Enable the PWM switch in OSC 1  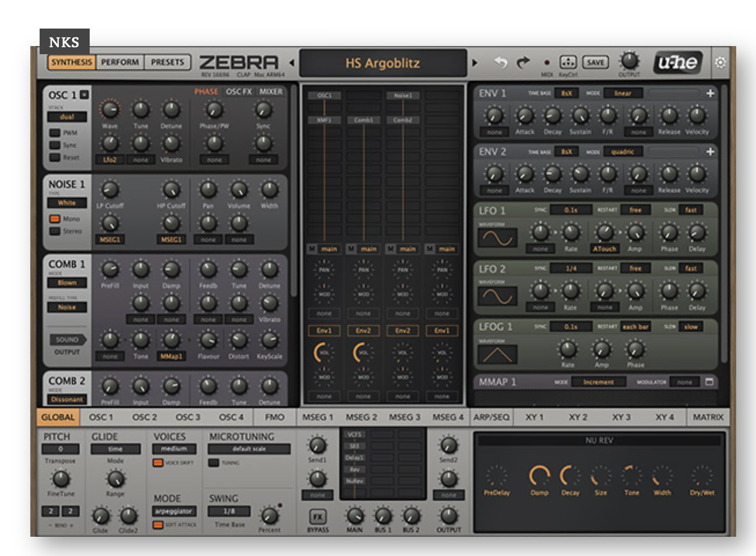point(55,133)
